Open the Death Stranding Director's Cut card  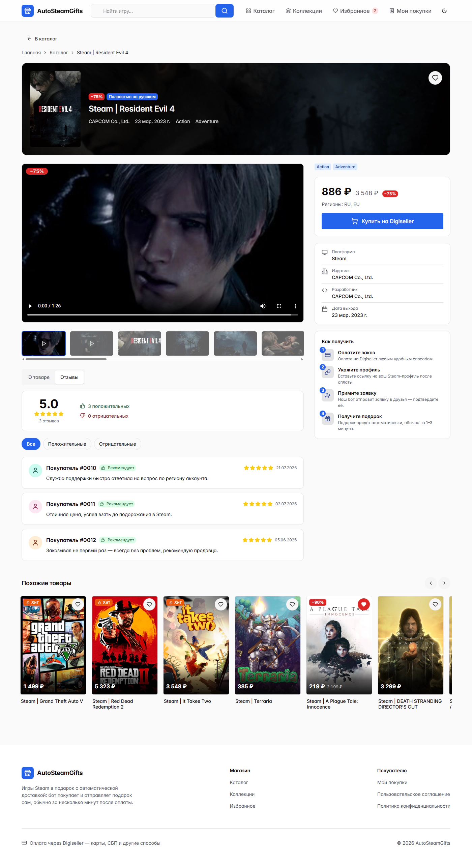pyautogui.click(x=411, y=653)
